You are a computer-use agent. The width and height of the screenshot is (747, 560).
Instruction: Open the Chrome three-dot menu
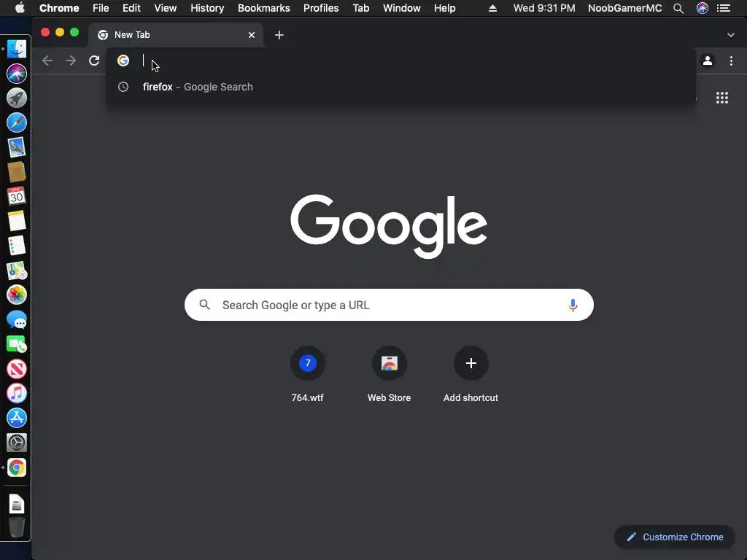(x=731, y=61)
